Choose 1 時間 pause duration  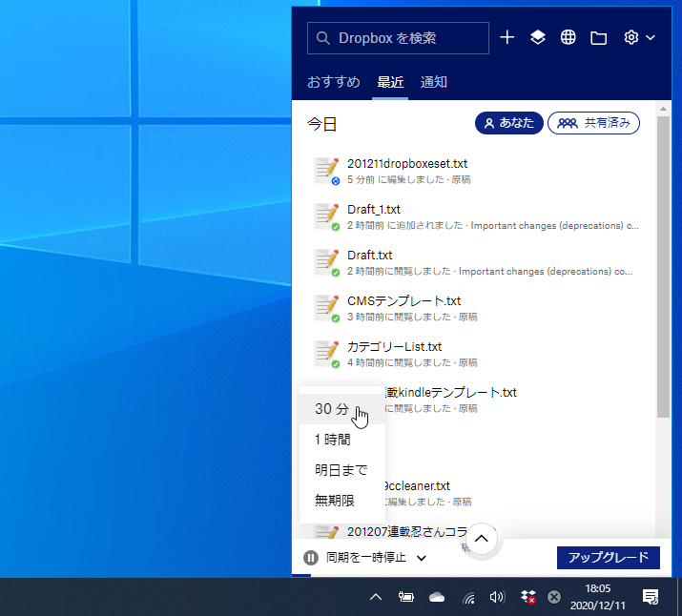click(342, 440)
